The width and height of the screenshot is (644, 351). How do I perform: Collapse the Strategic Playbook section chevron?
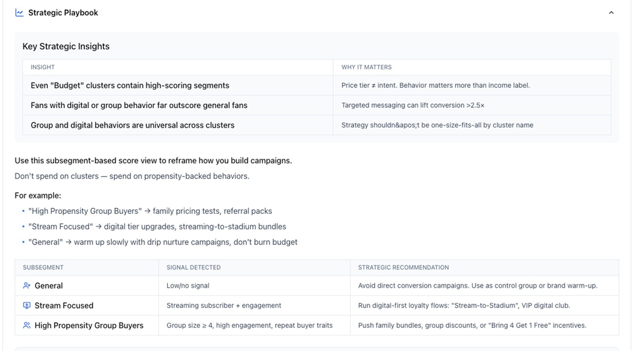[x=611, y=13]
